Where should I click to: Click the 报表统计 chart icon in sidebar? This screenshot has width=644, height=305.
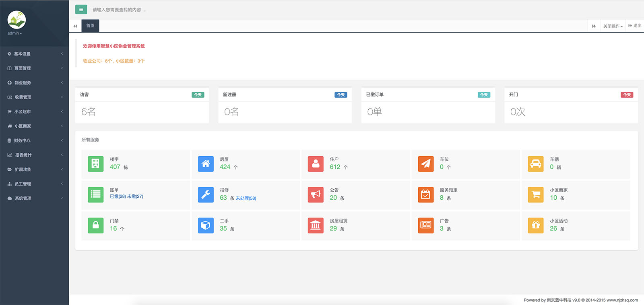point(10,155)
